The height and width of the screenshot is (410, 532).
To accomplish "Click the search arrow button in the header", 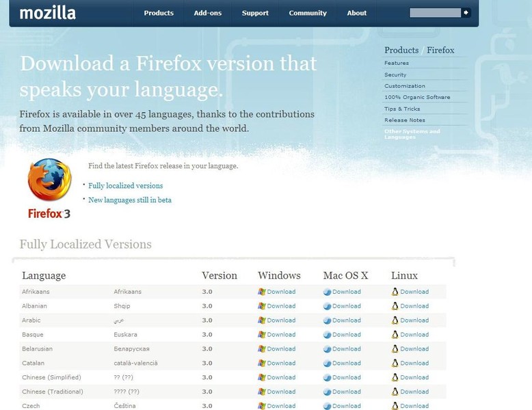I will pyautogui.click(x=466, y=13).
